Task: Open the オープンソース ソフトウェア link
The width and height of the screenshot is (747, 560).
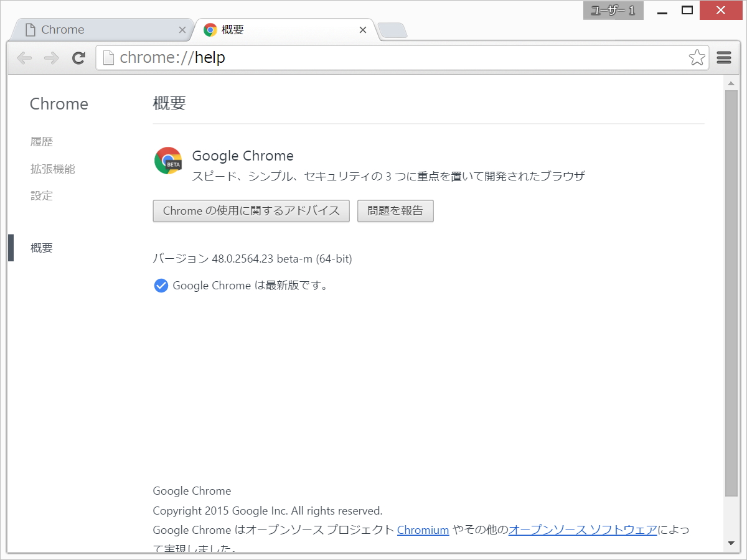Action: [x=582, y=530]
